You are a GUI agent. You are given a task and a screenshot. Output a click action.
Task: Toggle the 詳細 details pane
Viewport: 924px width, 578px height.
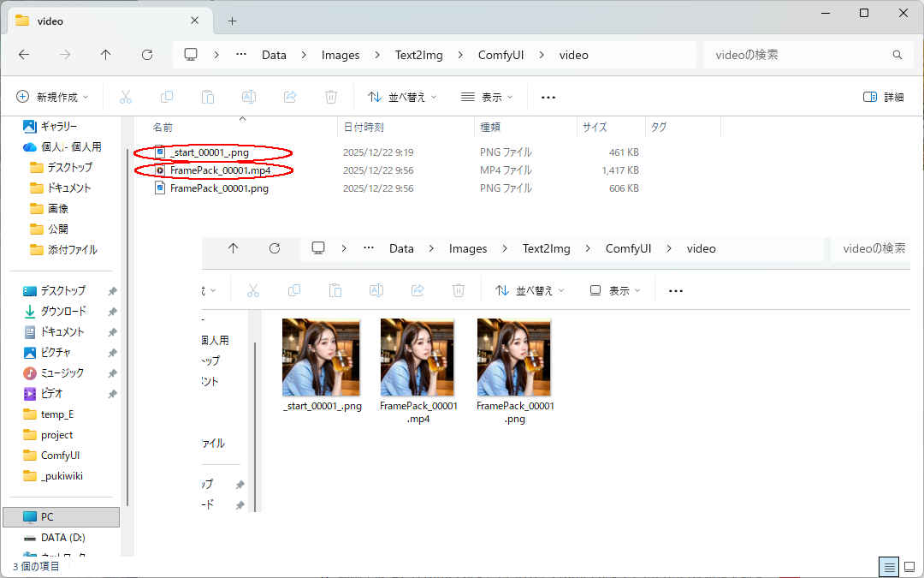884,97
